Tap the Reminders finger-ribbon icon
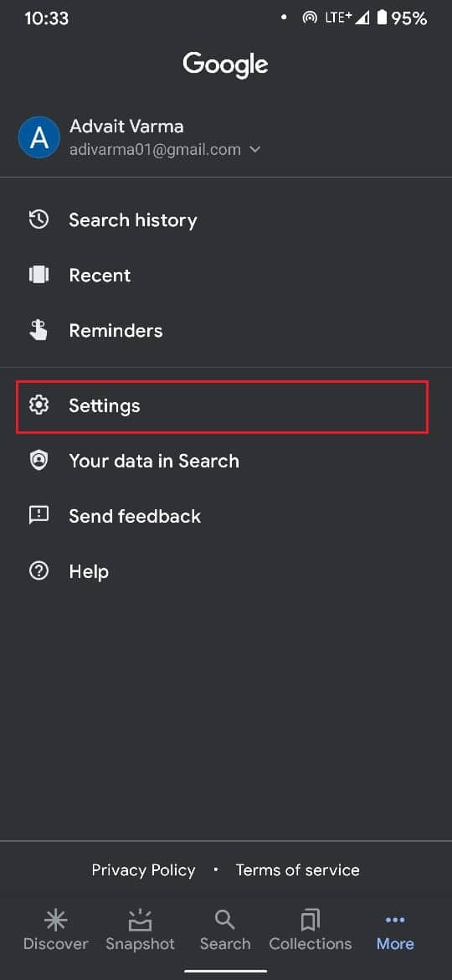452x980 pixels. click(39, 330)
